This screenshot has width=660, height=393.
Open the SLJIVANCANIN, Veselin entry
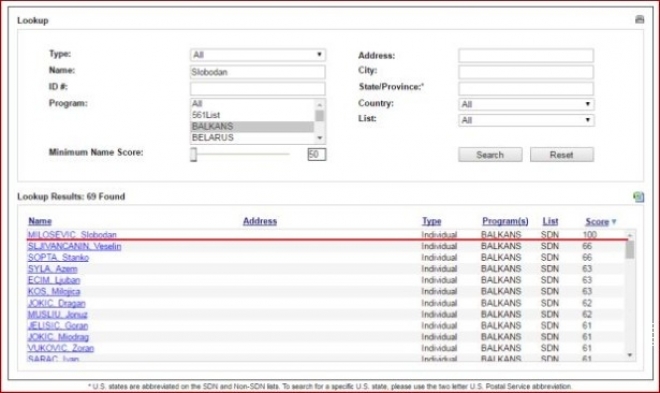click(x=75, y=246)
